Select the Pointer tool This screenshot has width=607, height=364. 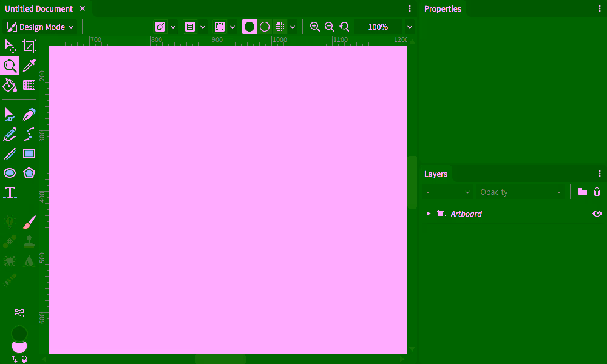click(10, 46)
